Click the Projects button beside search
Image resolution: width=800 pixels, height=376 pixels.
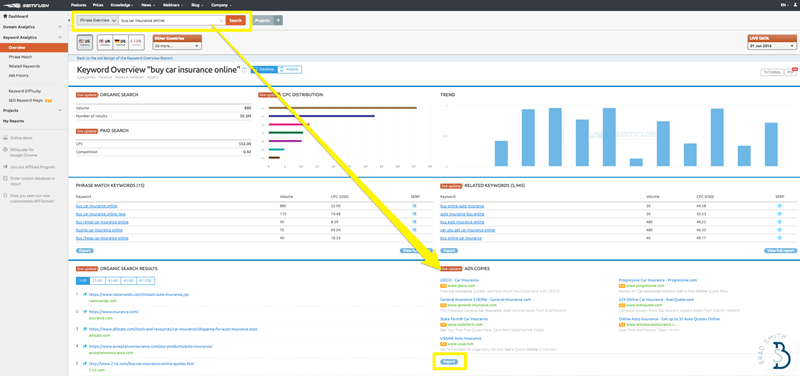click(263, 20)
